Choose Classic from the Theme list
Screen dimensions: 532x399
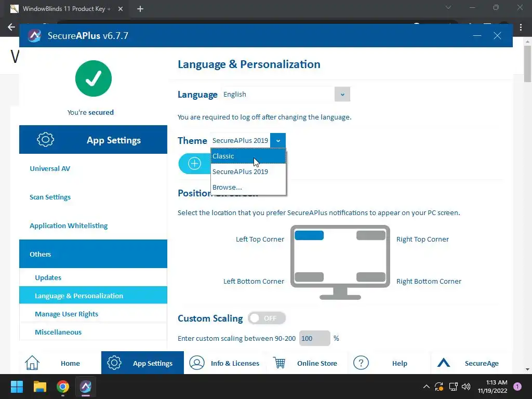point(248,156)
